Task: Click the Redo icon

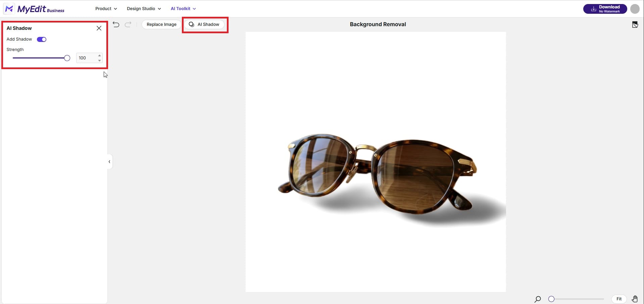Action: pyautogui.click(x=128, y=24)
